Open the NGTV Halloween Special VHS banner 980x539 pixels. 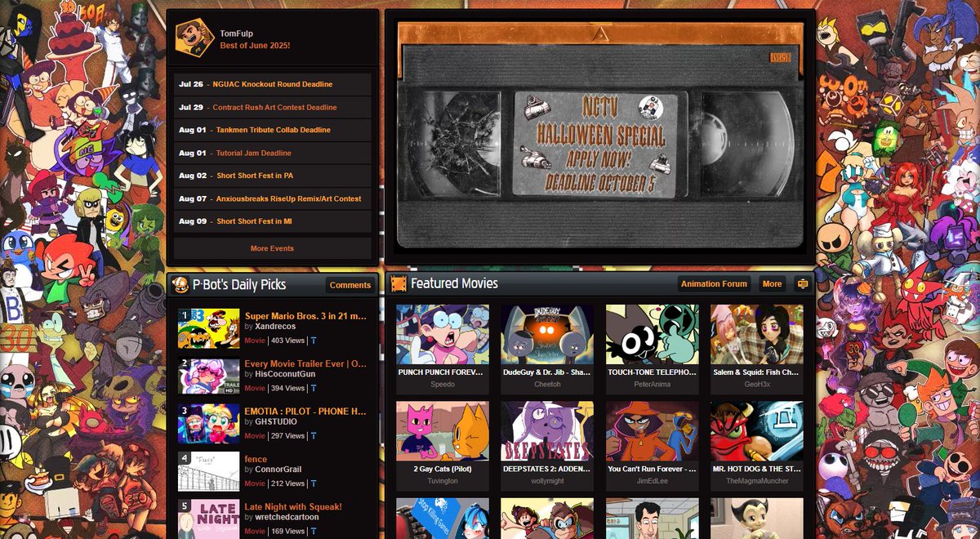[x=600, y=136]
